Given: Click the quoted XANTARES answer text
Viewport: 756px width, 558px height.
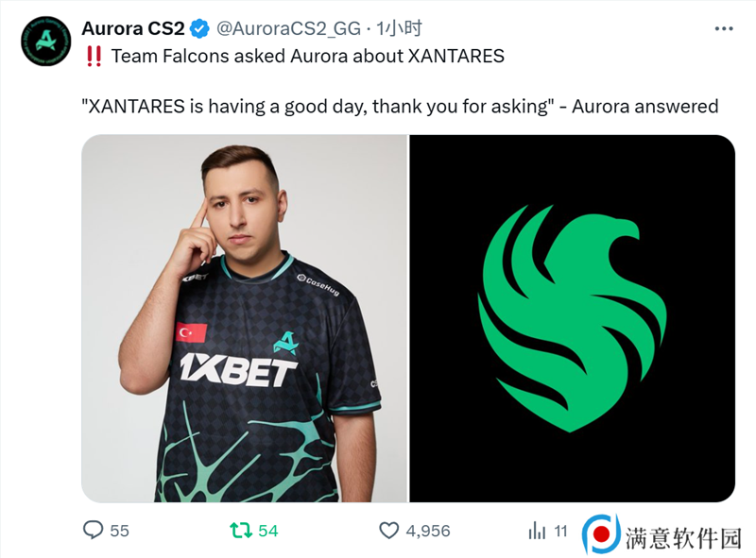Looking at the screenshot, I should (400, 107).
